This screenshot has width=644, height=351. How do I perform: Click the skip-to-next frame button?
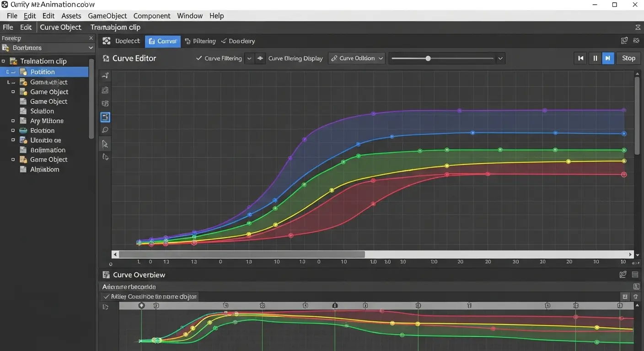[x=608, y=58]
